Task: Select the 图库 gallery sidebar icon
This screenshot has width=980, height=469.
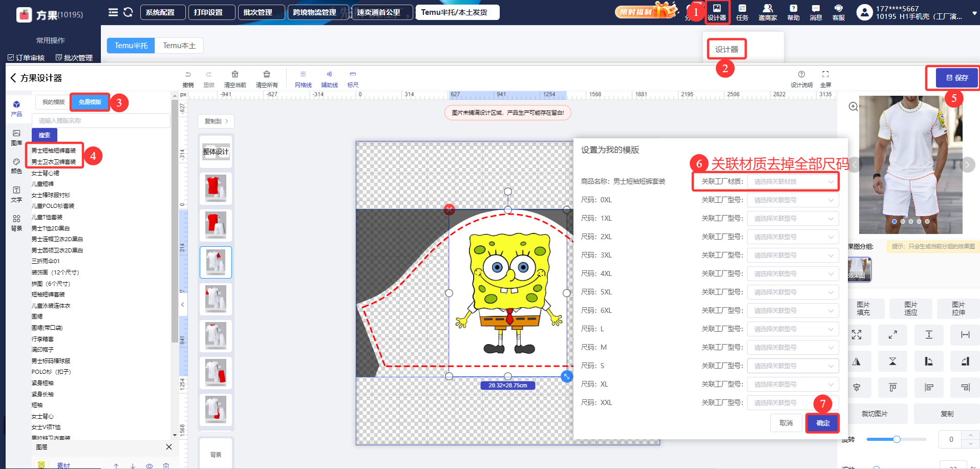Action: tap(16, 137)
